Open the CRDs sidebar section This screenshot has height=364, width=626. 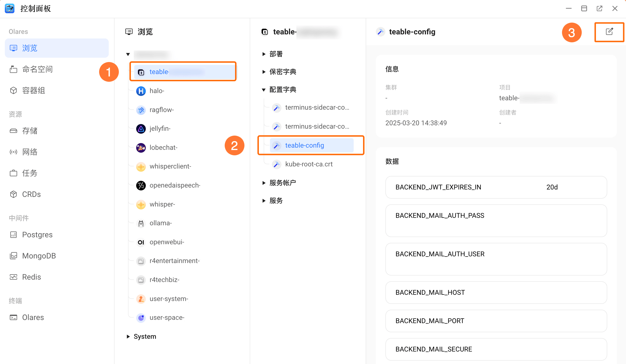(x=31, y=194)
